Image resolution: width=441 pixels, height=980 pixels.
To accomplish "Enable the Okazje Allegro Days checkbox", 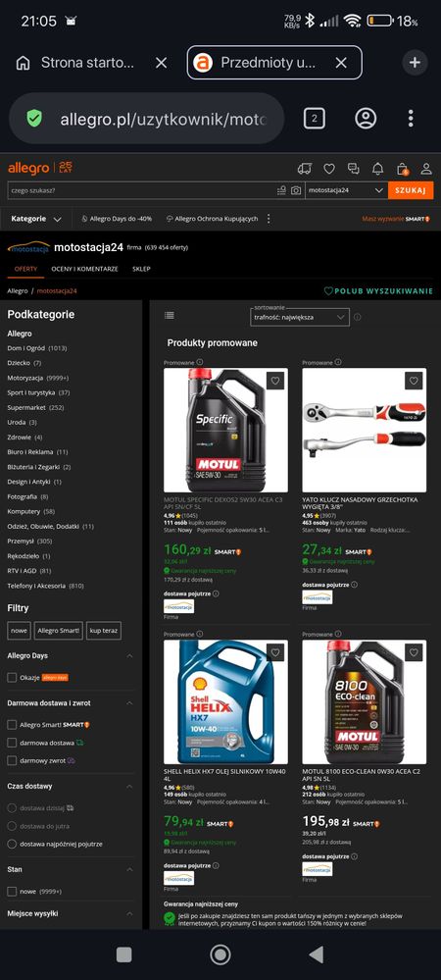I will (x=12, y=678).
